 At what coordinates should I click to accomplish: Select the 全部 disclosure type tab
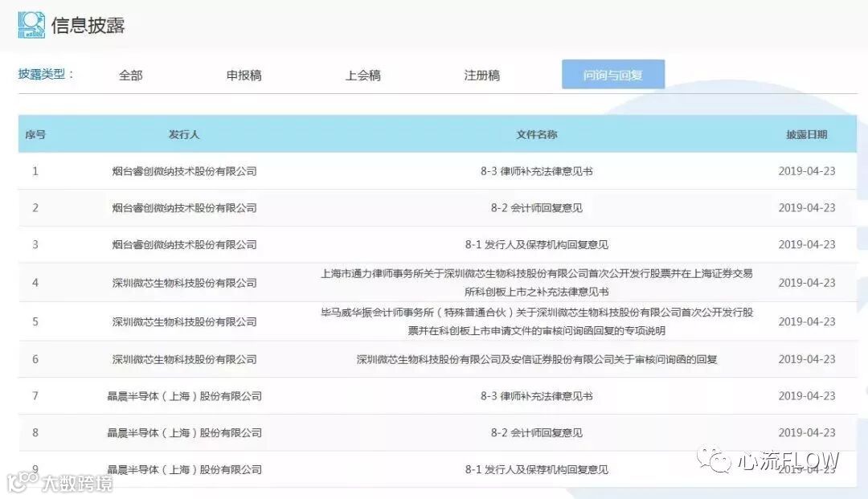[x=131, y=76]
